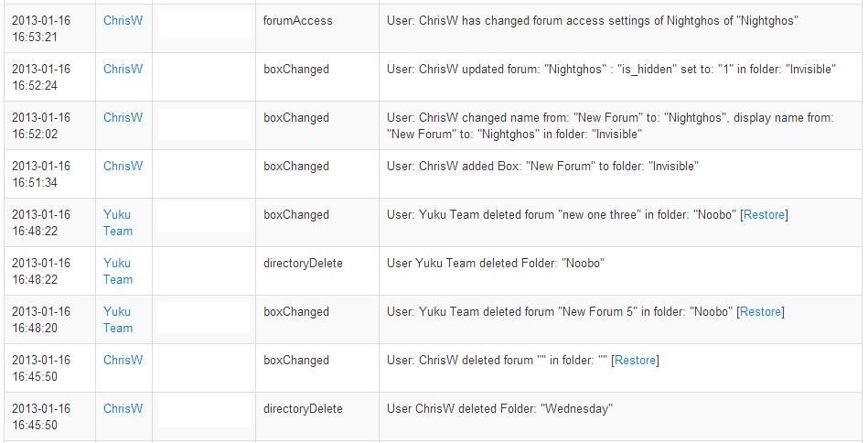Screen dimensions: 868x443
Task: Open ChrisW user link at 16:52:02
Action: point(123,117)
